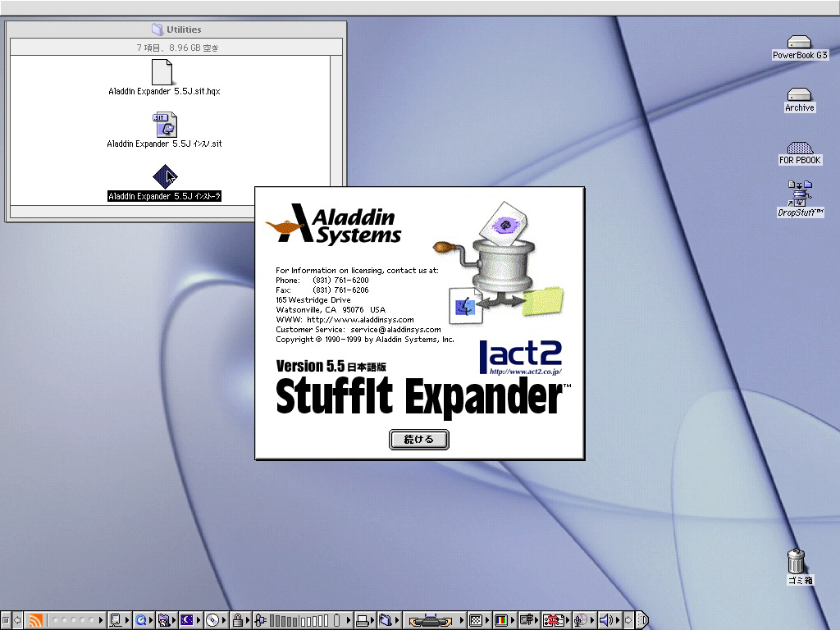
Task: Open the arrow next to the computer module
Action: click(x=127, y=620)
